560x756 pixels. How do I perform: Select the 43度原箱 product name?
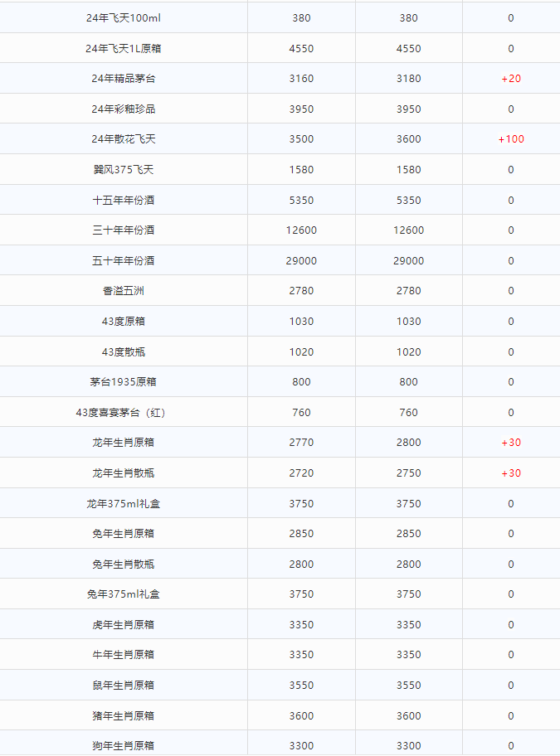tap(124, 321)
